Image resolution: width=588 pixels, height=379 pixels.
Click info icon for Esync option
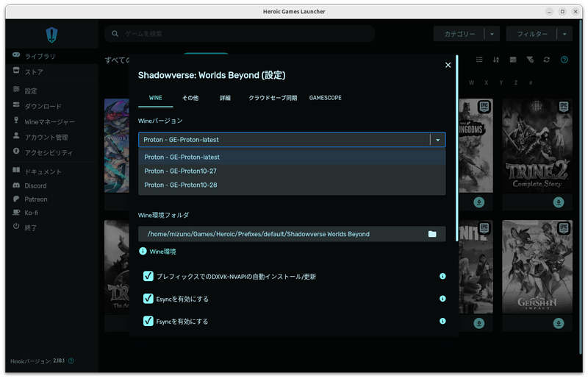442,299
